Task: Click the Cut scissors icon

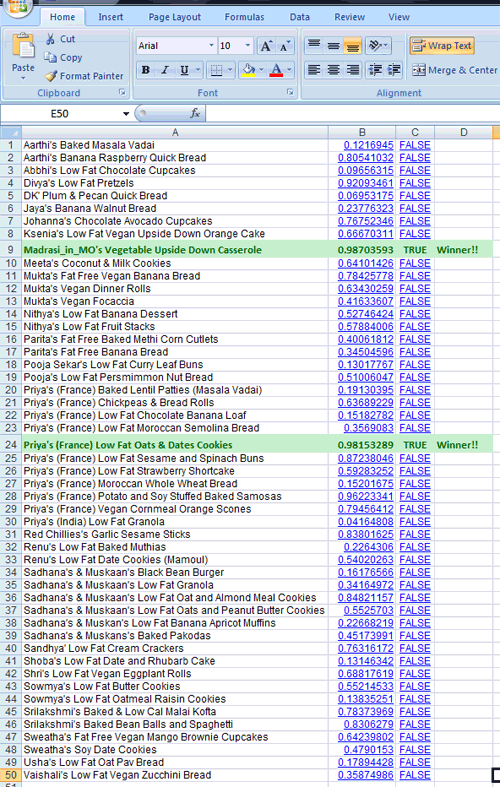Action: (51, 39)
